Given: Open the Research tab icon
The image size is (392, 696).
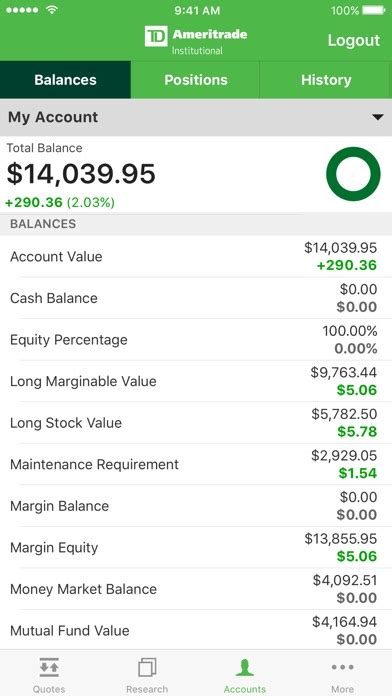Looking at the screenshot, I should coord(147,667).
